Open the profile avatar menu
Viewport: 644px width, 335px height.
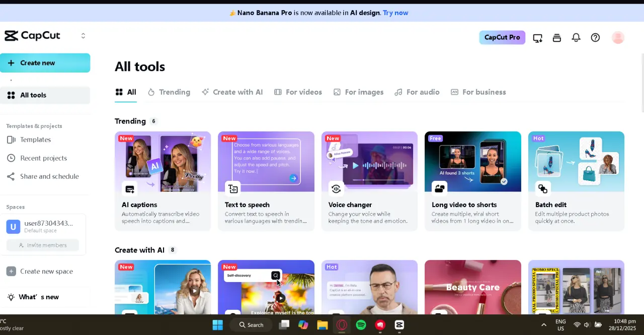[x=618, y=38]
